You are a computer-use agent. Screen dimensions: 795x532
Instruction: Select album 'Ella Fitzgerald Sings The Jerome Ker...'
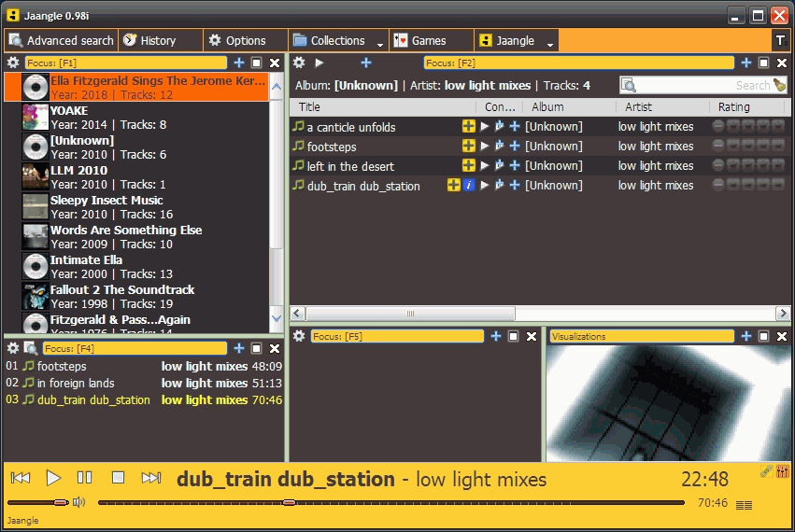coord(137,87)
